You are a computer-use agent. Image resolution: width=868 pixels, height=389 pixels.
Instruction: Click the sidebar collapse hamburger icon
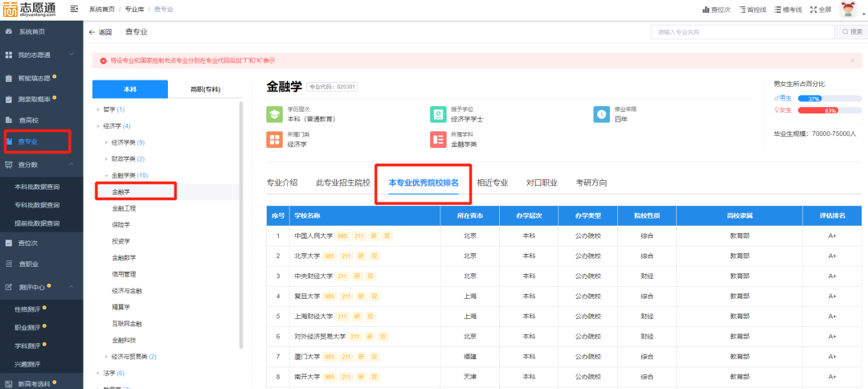coord(74,9)
